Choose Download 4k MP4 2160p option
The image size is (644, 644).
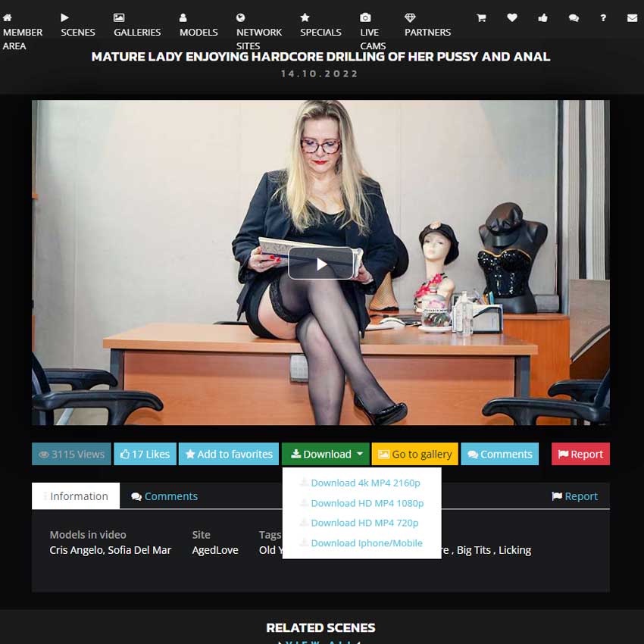click(362, 483)
